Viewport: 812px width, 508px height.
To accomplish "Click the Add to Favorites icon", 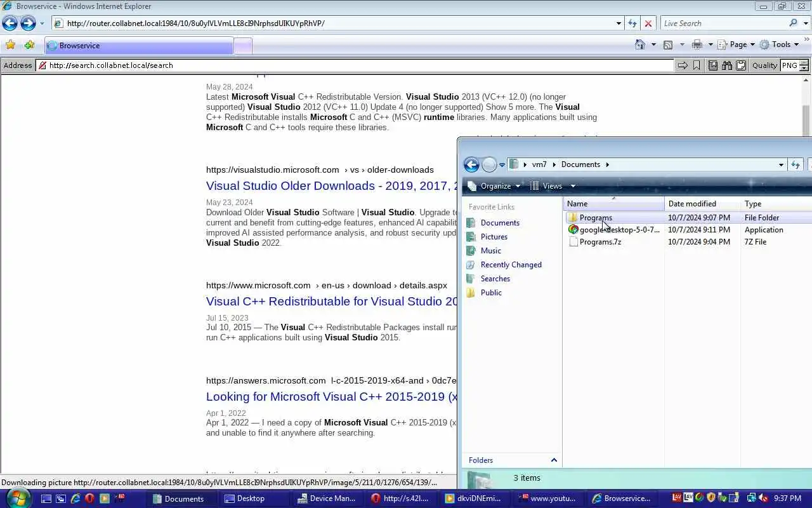I will pos(29,45).
